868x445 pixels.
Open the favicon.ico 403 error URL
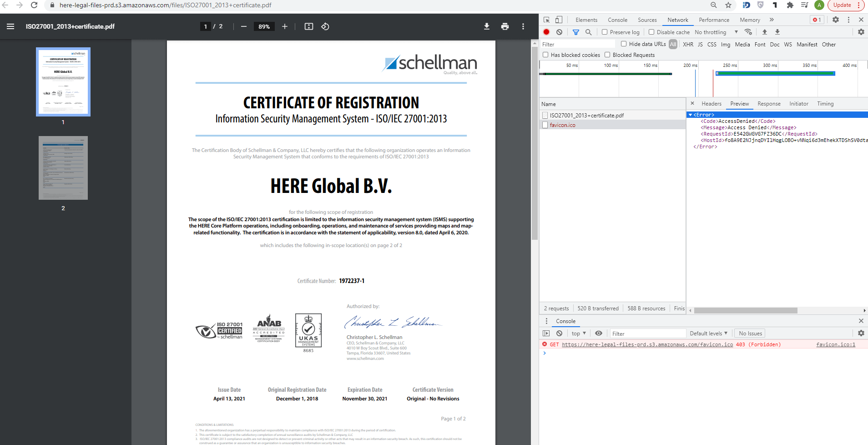click(647, 344)
